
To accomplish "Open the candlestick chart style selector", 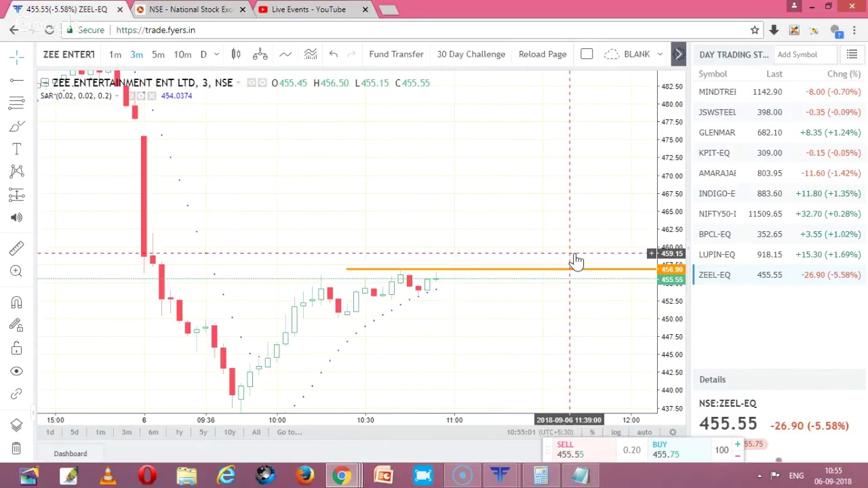I will [236, 54].
